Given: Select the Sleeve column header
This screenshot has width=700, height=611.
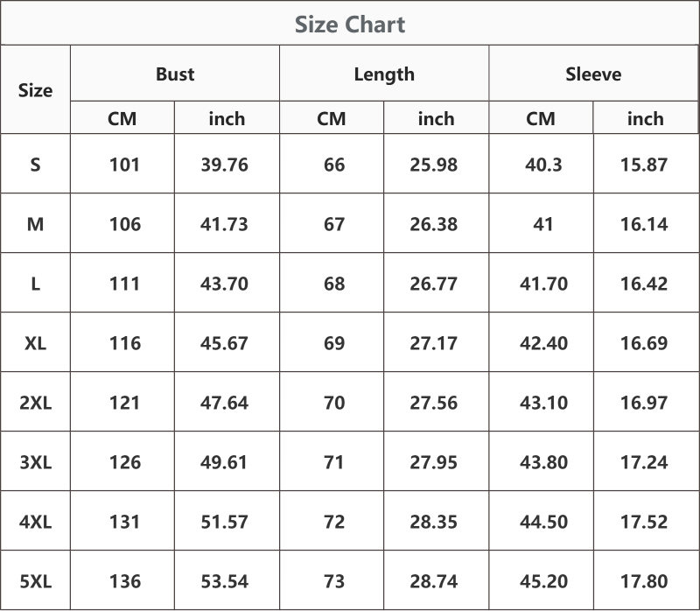Looking at the screenshot, I should pyautogui.click(x=593, y=74).
